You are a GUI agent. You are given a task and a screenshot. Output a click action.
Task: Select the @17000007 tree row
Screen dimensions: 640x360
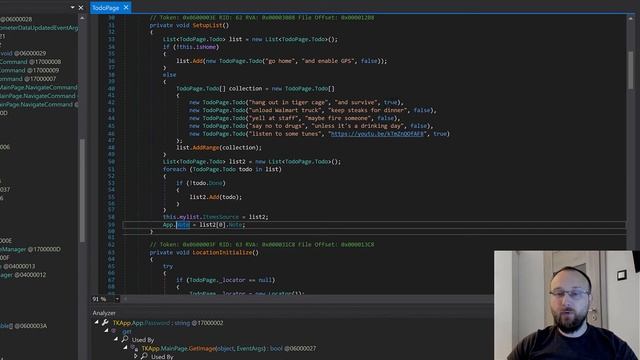(28, 79)
